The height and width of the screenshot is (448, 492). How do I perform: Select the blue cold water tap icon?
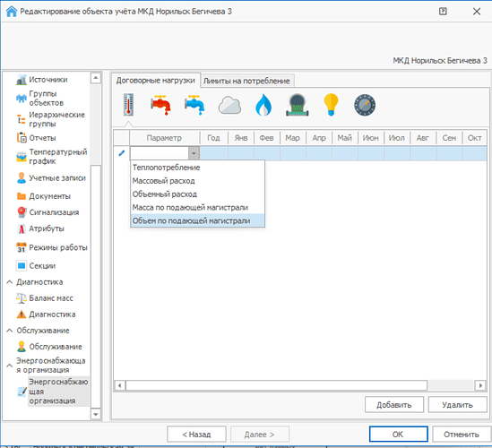(194, 105)
